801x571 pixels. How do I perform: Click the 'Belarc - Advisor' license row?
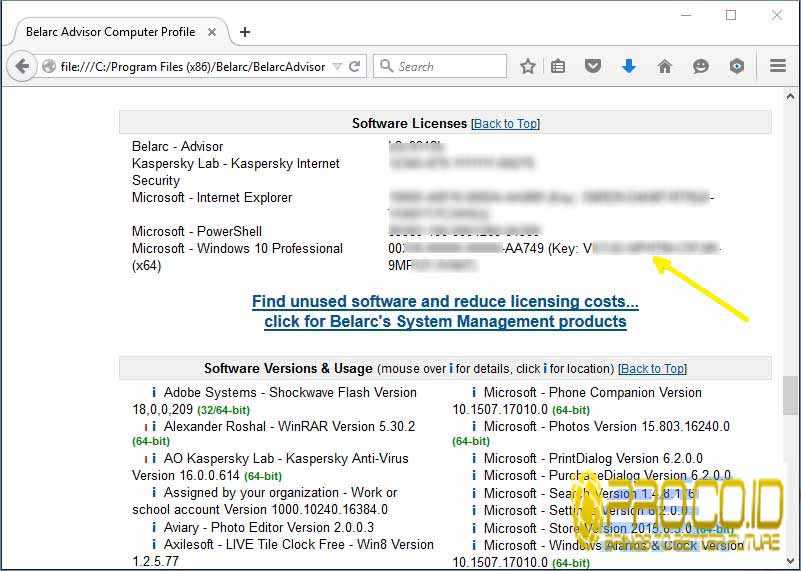tap(177, 147)
